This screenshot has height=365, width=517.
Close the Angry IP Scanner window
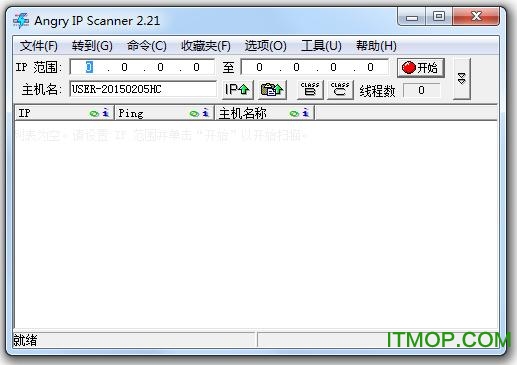tap(476, 16)
